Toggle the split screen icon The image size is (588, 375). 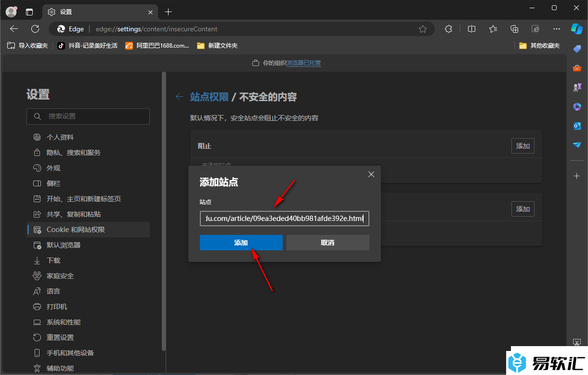tap(471, 29)
